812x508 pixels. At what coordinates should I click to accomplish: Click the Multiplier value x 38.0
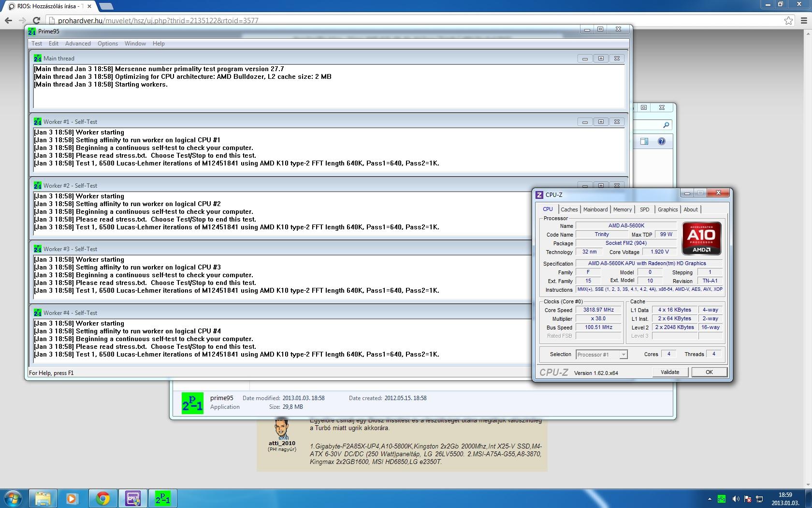(x=598, y=319)
